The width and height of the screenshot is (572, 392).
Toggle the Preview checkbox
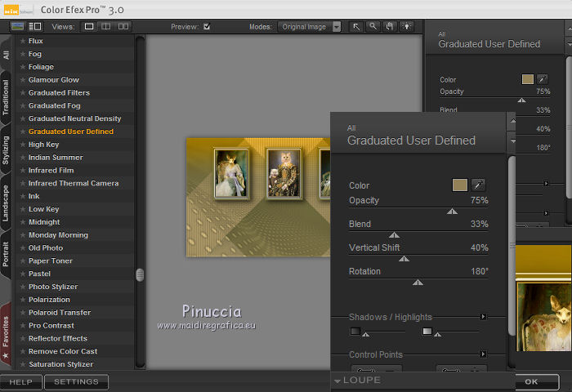[x=207, y=27]
